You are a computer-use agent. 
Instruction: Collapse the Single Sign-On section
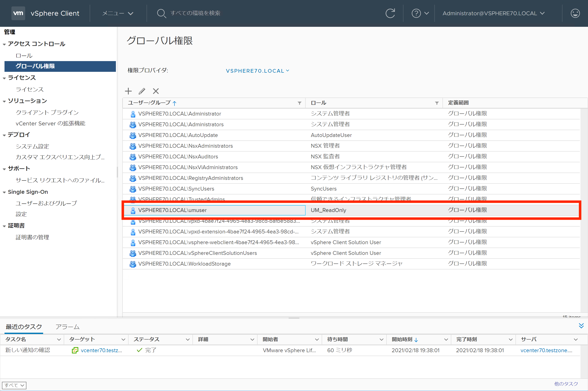[4, 192]
